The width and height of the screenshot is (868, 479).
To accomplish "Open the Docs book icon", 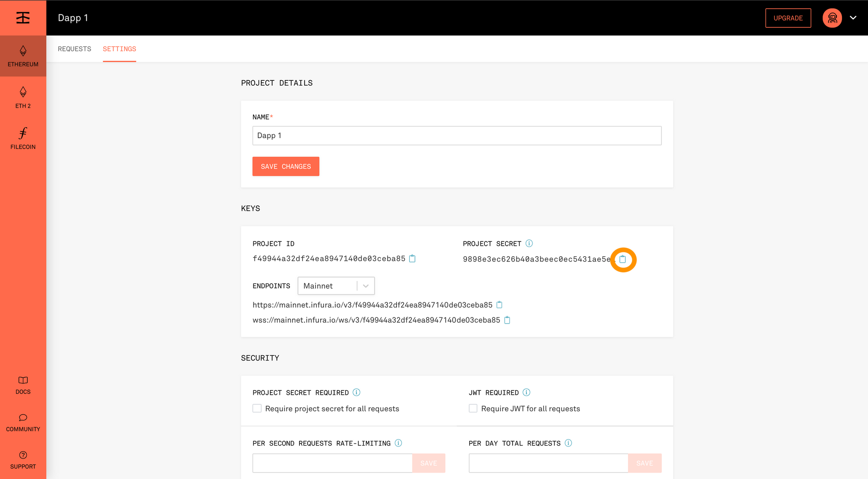I will point(23,380).
